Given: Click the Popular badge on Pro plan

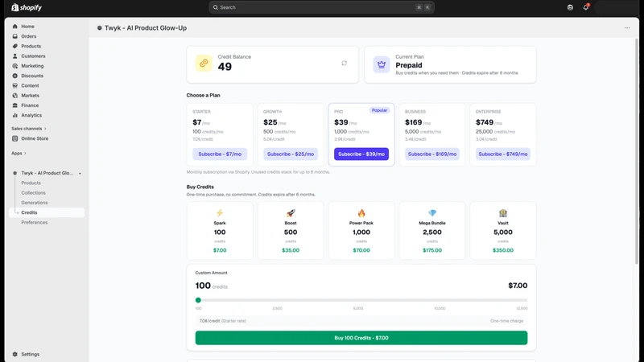Looking at the screenshot, I should (x=379, y=110).
